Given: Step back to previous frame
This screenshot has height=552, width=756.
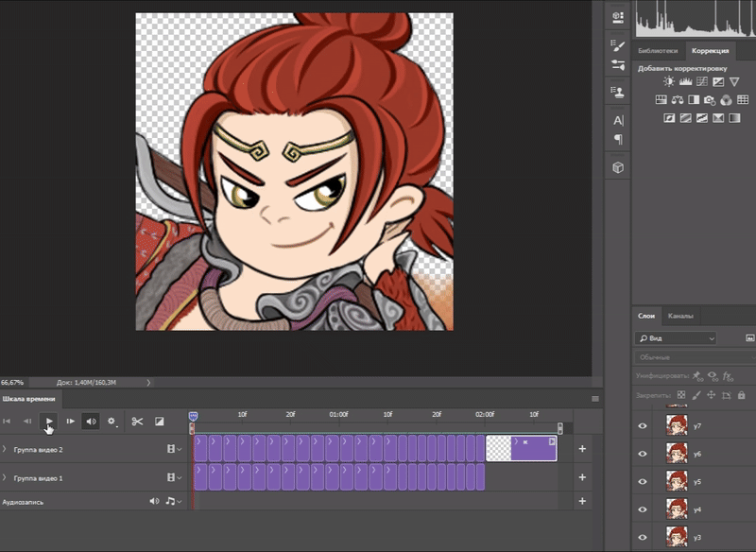Looking at the screenshot, I should (27, 422).
